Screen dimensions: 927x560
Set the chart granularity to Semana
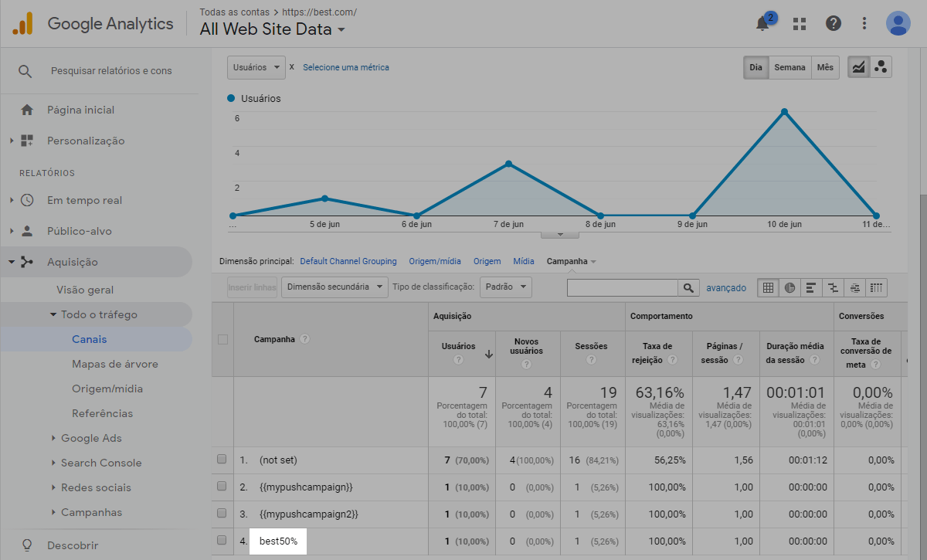point(789,67)
